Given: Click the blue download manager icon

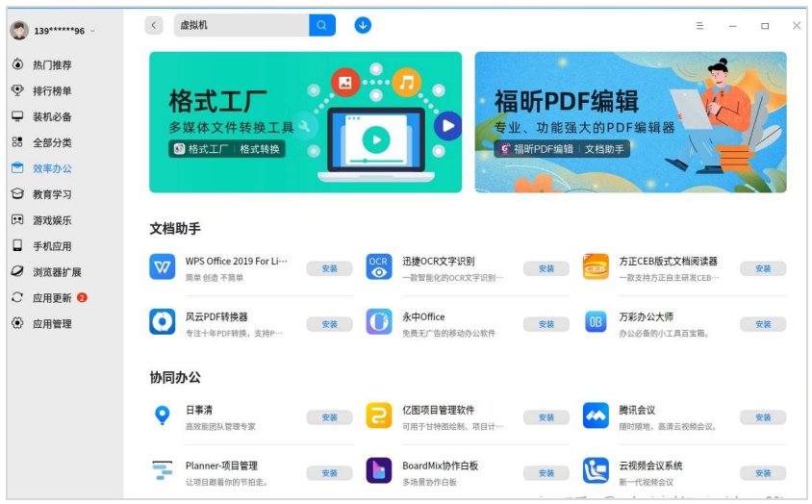Looking at the screenshot, I should (x=363, y=25).
